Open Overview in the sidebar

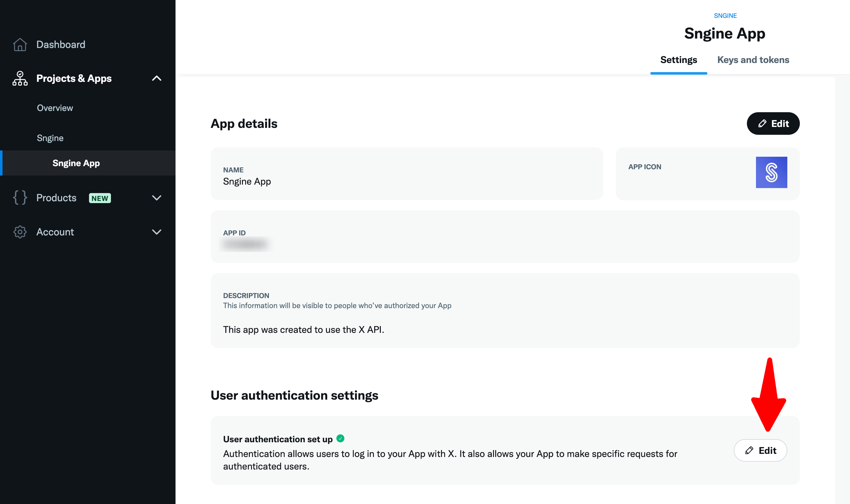(55, 108)
